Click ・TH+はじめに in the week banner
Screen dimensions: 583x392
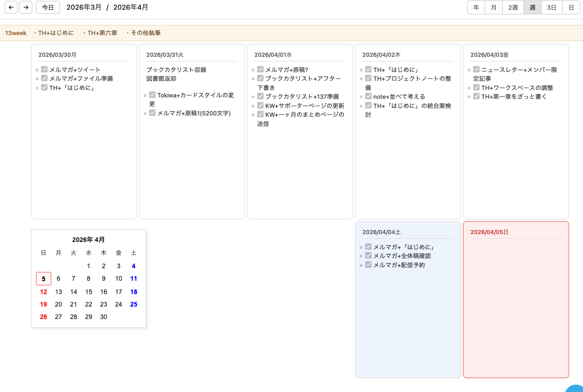(x=53, y=33)
